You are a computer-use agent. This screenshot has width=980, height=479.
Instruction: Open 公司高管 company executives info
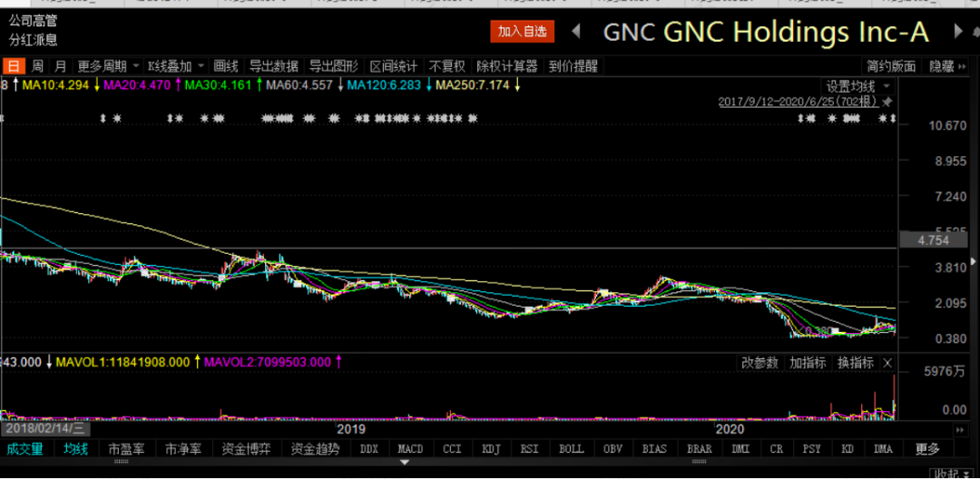33,21
